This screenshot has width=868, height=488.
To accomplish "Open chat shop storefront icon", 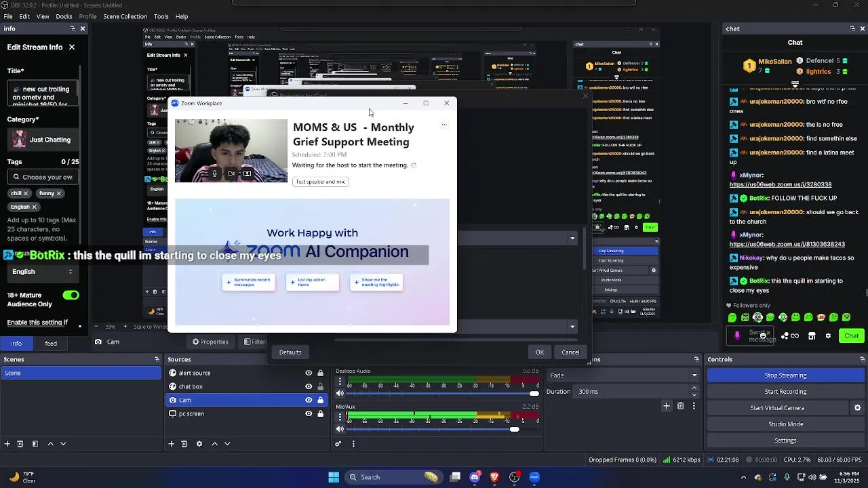I will click(x=812, y=335).
